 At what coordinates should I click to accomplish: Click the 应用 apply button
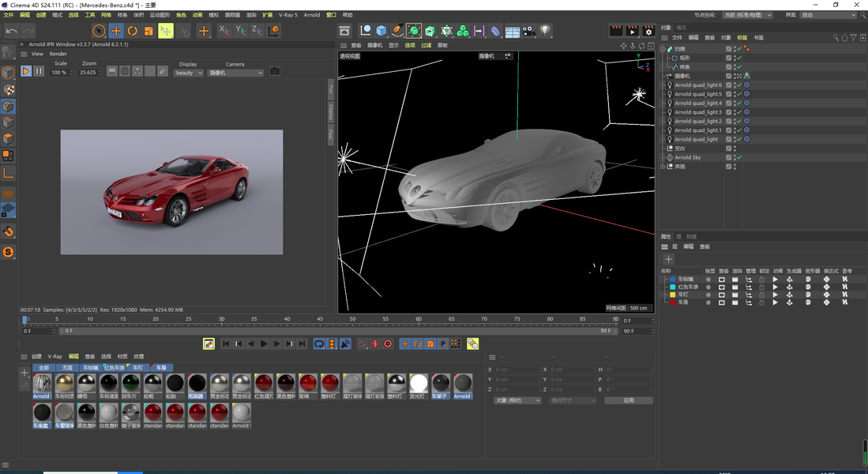(x=628, y=401)
